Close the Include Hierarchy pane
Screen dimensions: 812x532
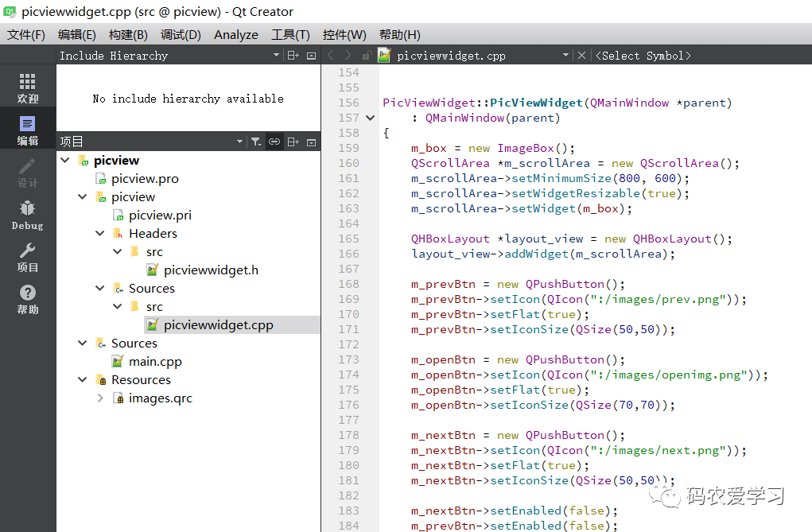(311, 56)
